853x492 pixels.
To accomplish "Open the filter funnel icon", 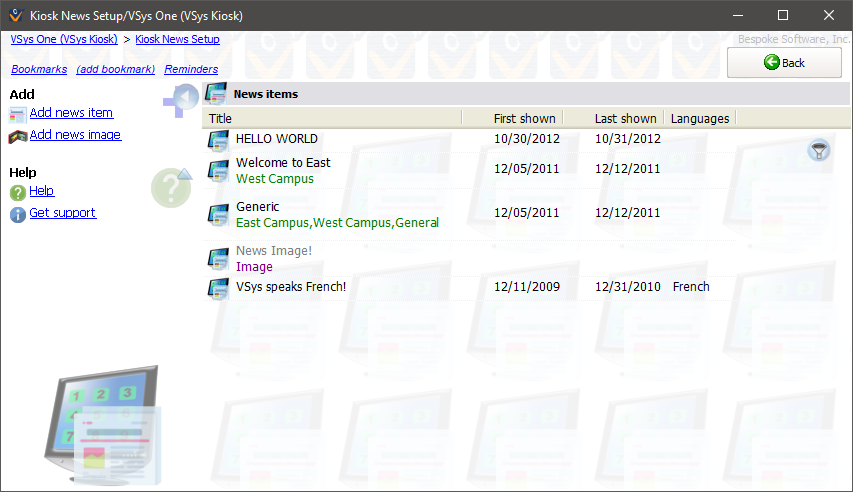I will (819, 151).
